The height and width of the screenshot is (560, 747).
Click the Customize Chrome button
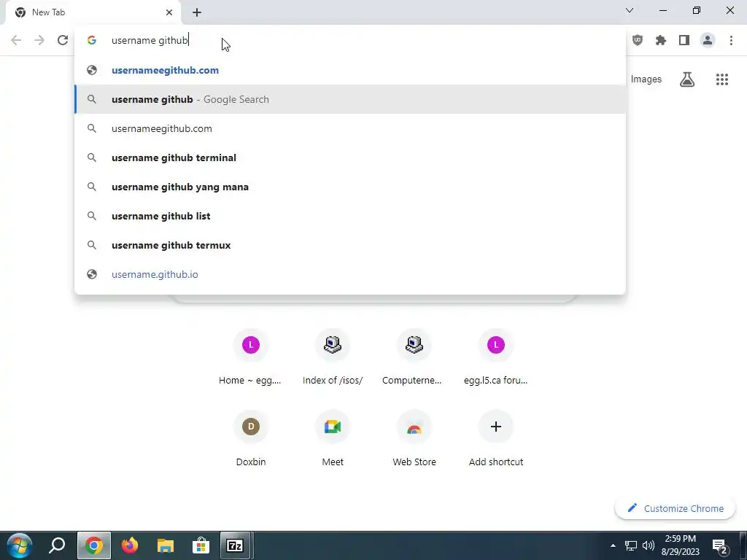pos(675,508)
